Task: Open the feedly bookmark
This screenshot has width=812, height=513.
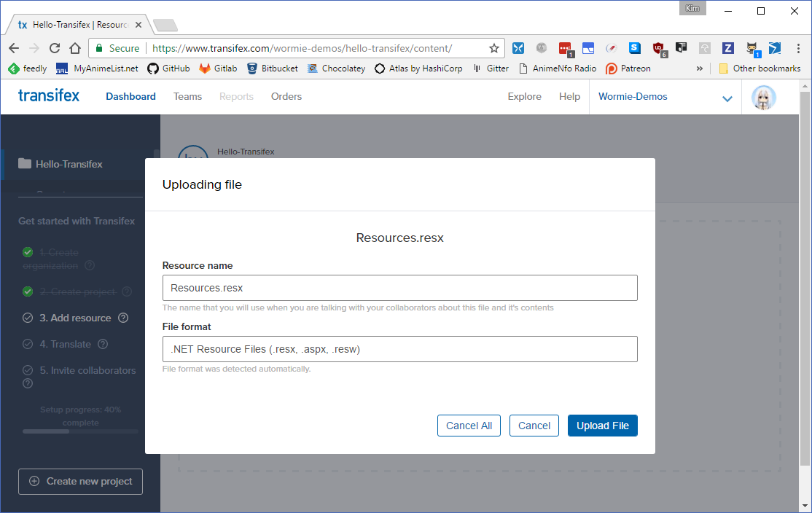Action: click(28, 68)
